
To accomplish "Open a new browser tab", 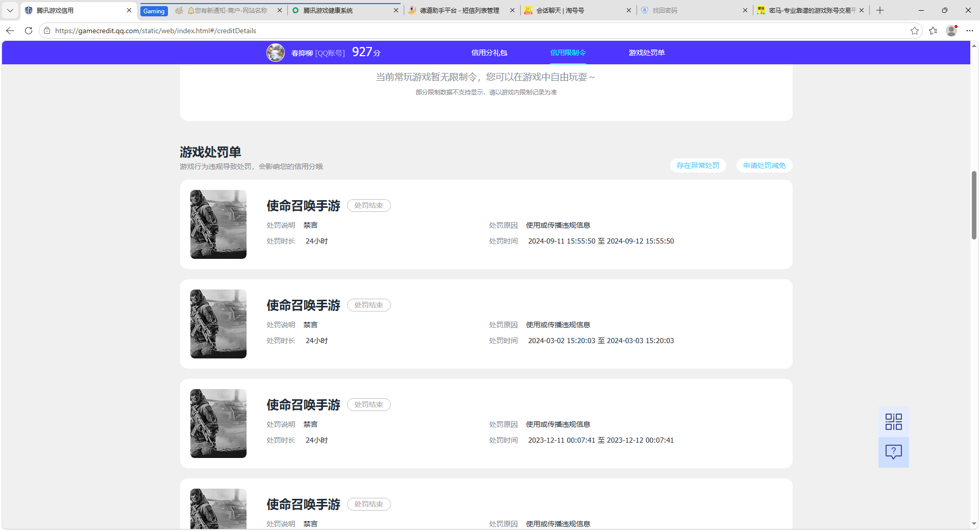I will (x=880, y=10).
